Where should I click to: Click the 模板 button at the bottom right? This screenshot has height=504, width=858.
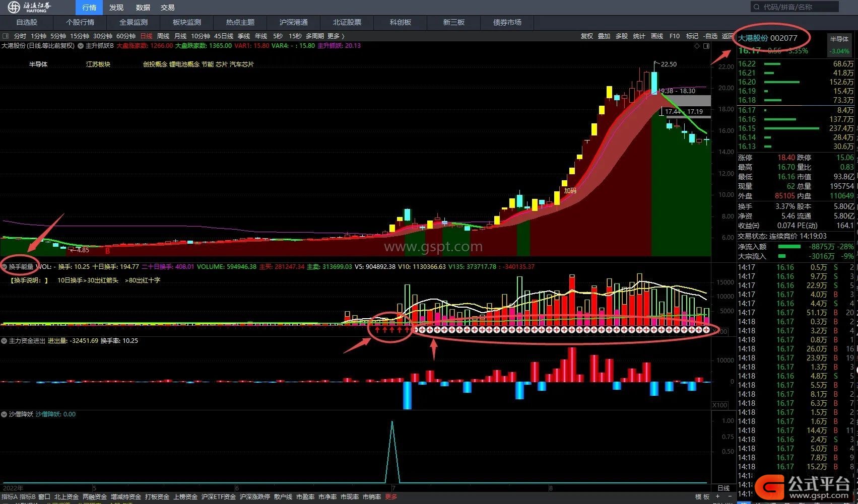tap(702, 497)
